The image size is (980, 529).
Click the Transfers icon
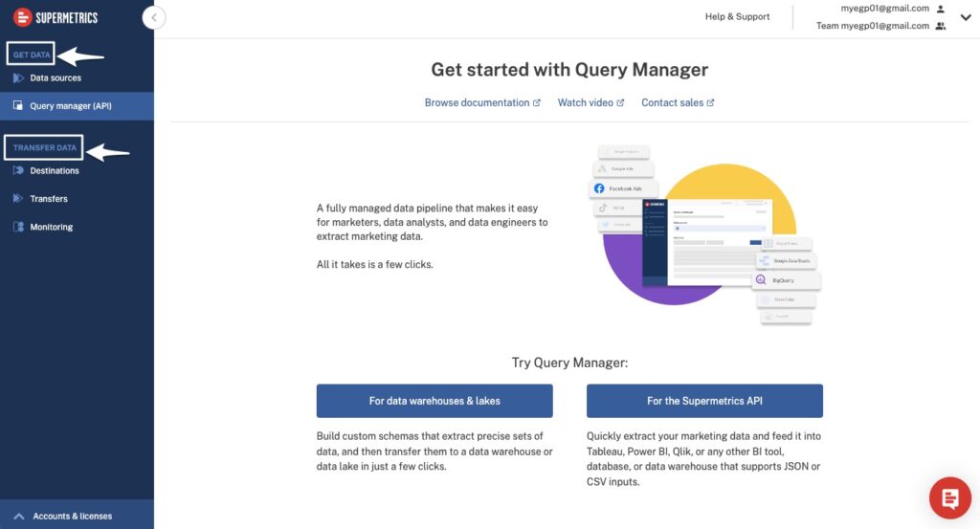pos(18,199)
